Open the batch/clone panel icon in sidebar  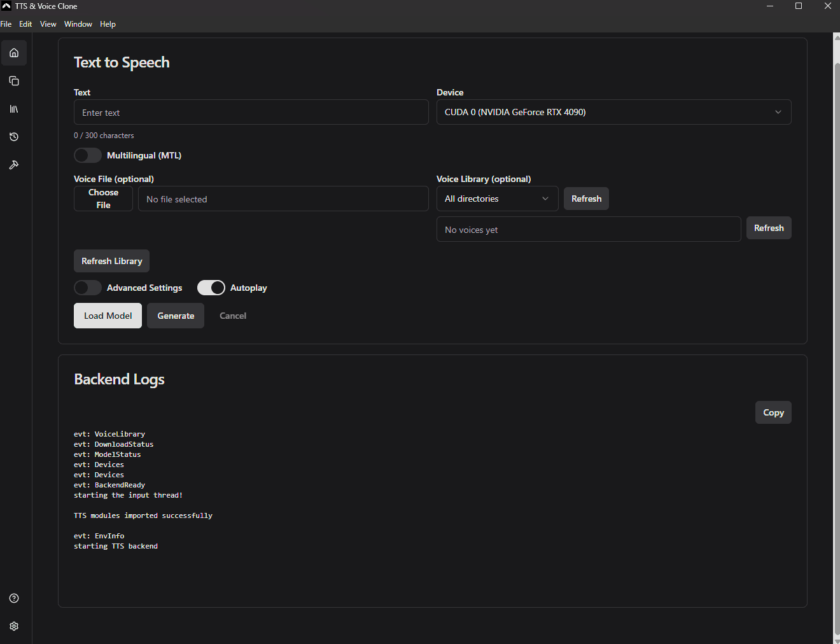tap(13, 81)
